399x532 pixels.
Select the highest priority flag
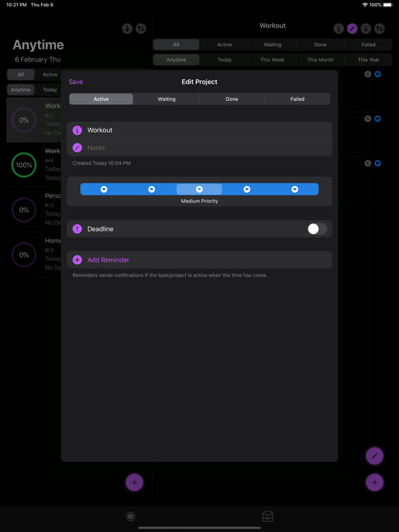(x=295, y=189)
